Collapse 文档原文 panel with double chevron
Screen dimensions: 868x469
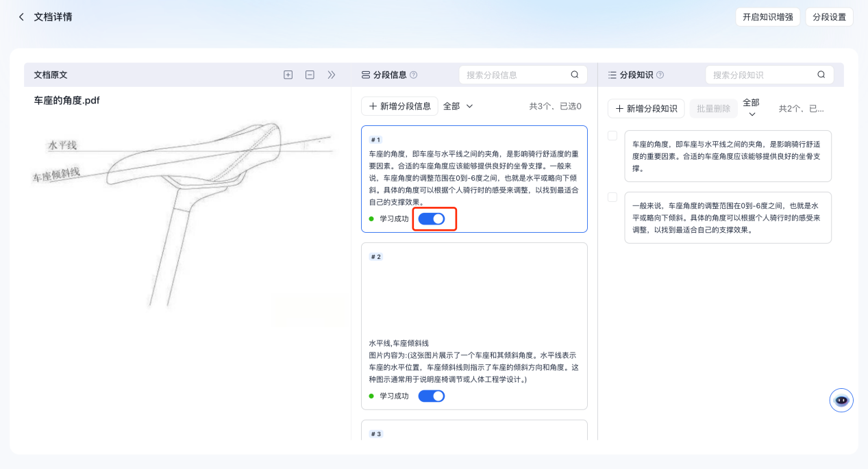(x=332, y=75)
